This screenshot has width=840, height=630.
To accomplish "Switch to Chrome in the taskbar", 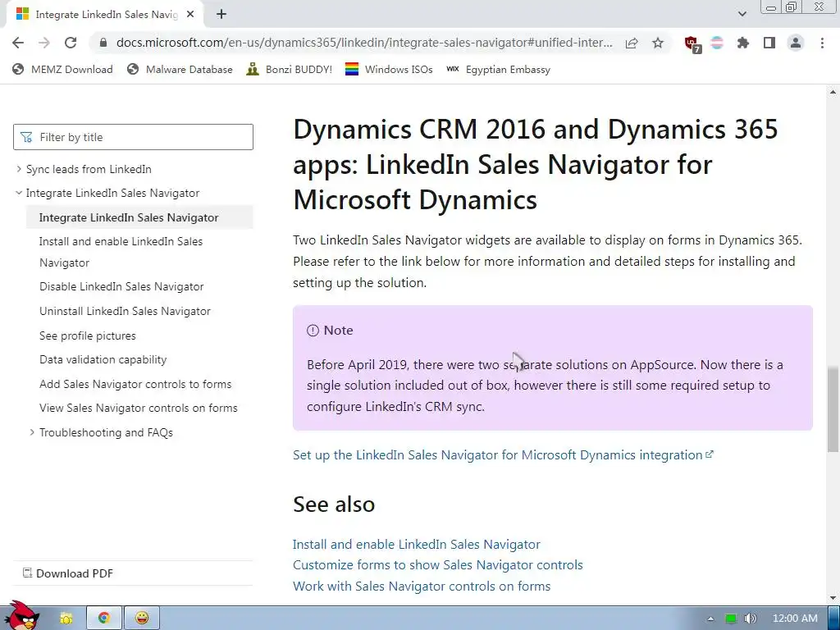I will [103, 619].
